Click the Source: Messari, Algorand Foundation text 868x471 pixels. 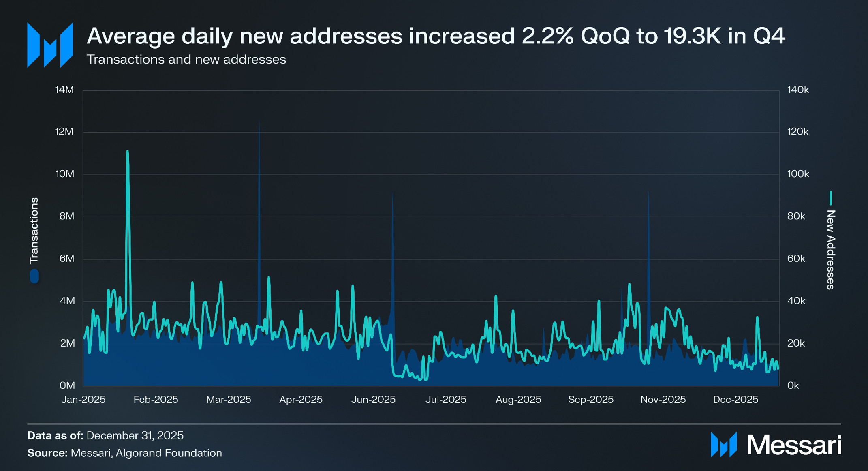(124, 453)
